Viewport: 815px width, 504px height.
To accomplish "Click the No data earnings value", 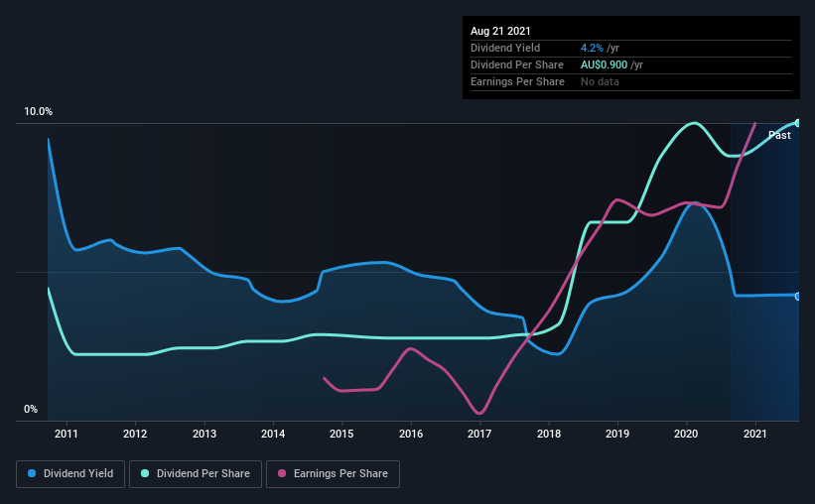I will [600, 81].
